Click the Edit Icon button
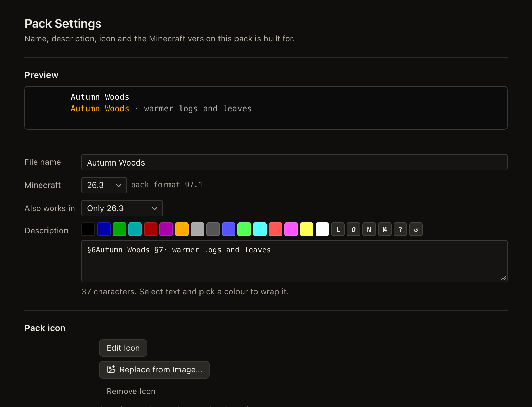 tap(123, 348)
